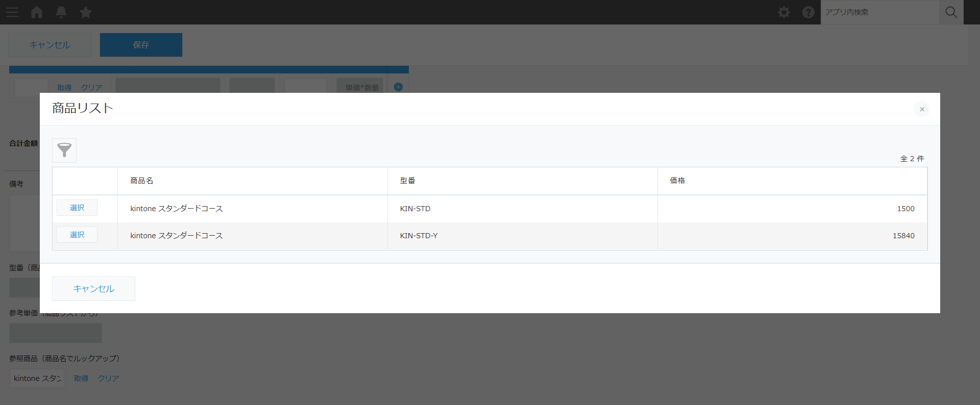Click the product name in the KIN-STD-Y row
The height and width of the screenshot is (405, 980).
pyautogui.click(x=177, y=236)
